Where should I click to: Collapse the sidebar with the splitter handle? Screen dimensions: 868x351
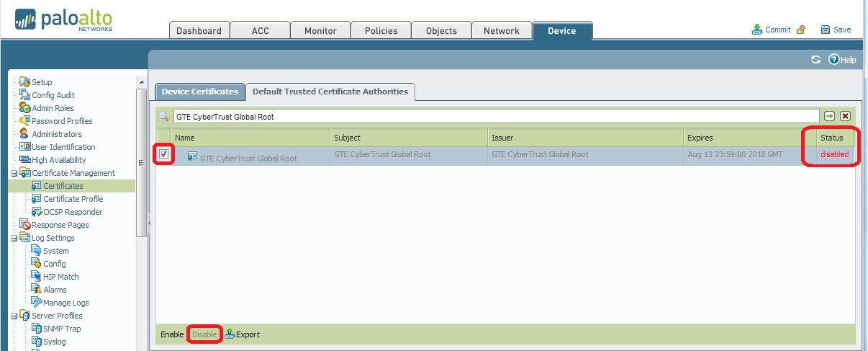(x=150, y=223)
